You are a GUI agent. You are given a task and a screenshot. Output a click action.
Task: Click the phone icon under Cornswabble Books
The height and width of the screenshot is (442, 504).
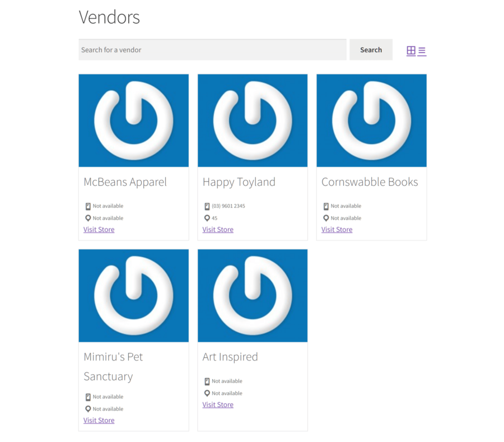point(325,206)
